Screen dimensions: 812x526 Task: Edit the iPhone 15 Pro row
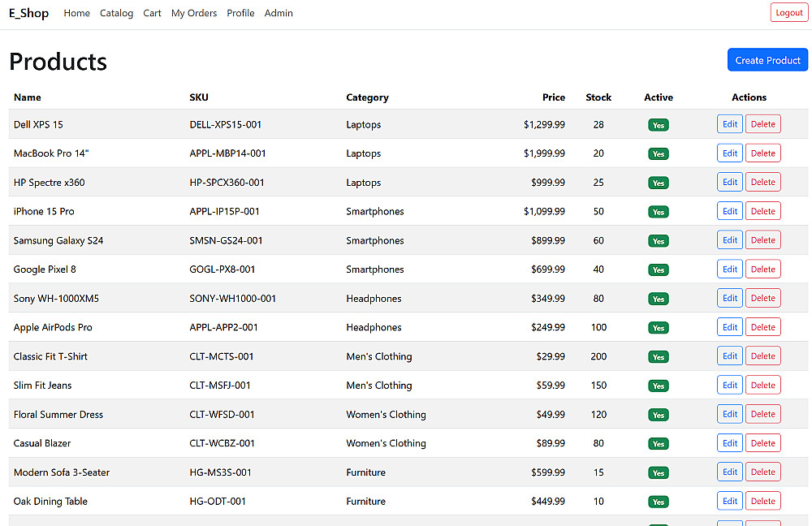tap(730, 211)
